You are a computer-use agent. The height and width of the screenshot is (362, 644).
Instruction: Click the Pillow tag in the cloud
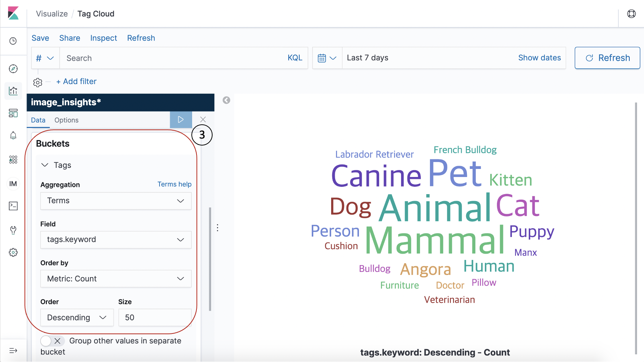pos(484,283)
